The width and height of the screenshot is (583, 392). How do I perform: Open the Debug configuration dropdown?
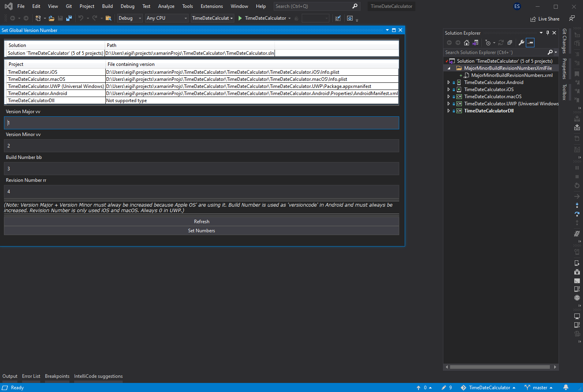[130, 18]
